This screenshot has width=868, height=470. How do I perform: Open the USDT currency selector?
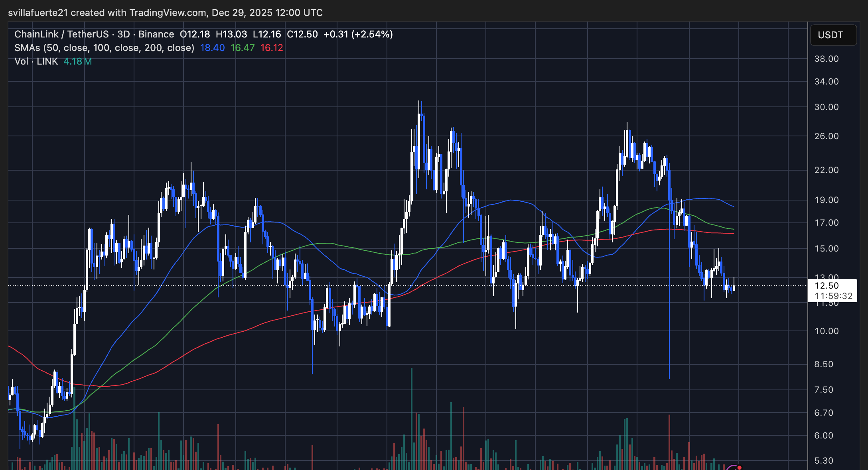click(833, 35)
